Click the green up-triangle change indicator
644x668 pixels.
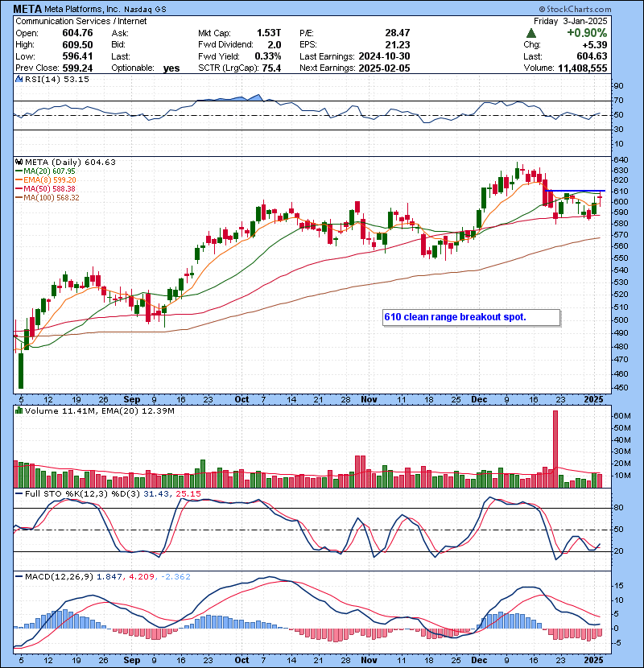point(530,33)
